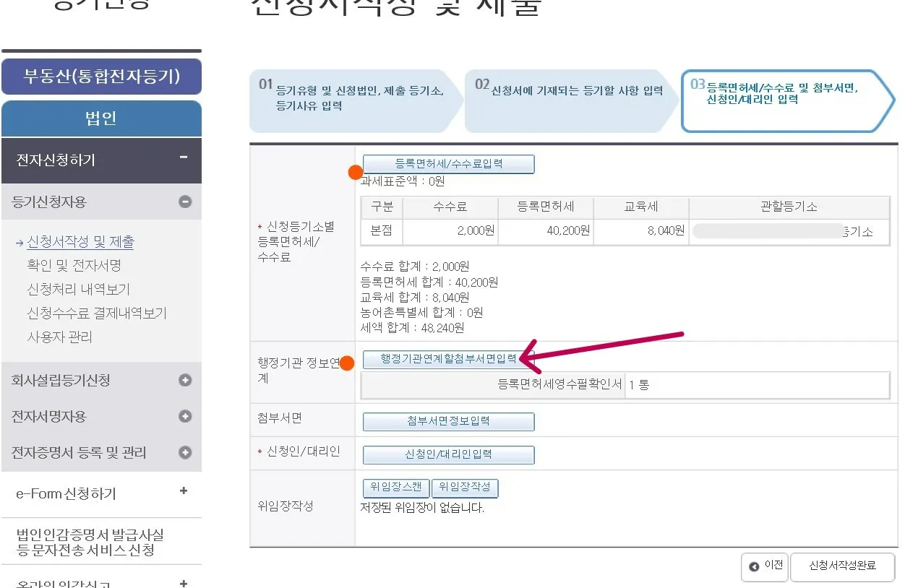Go back using the 이전 button
The width and height of the screenshot is (905, 588).
click(x=764, y=567)
